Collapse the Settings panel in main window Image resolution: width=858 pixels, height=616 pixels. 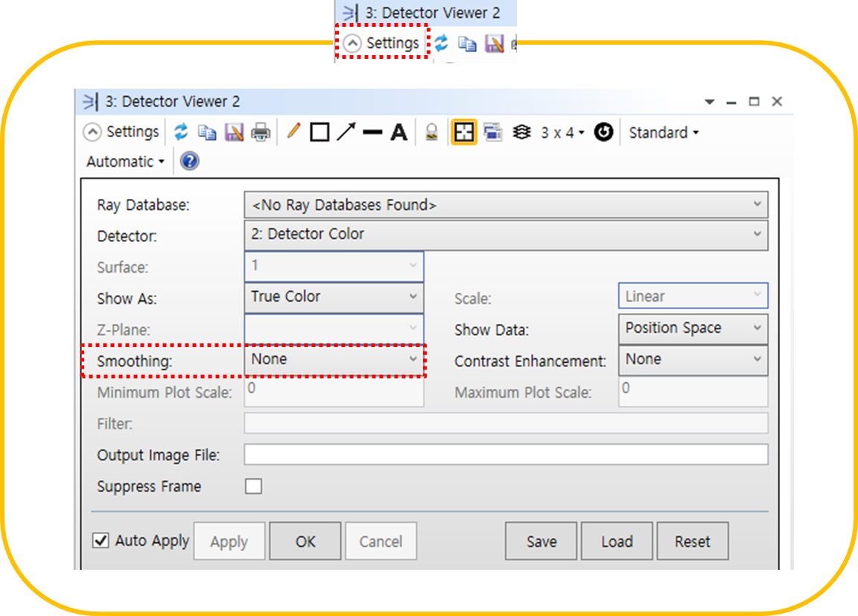coord(121,132)
